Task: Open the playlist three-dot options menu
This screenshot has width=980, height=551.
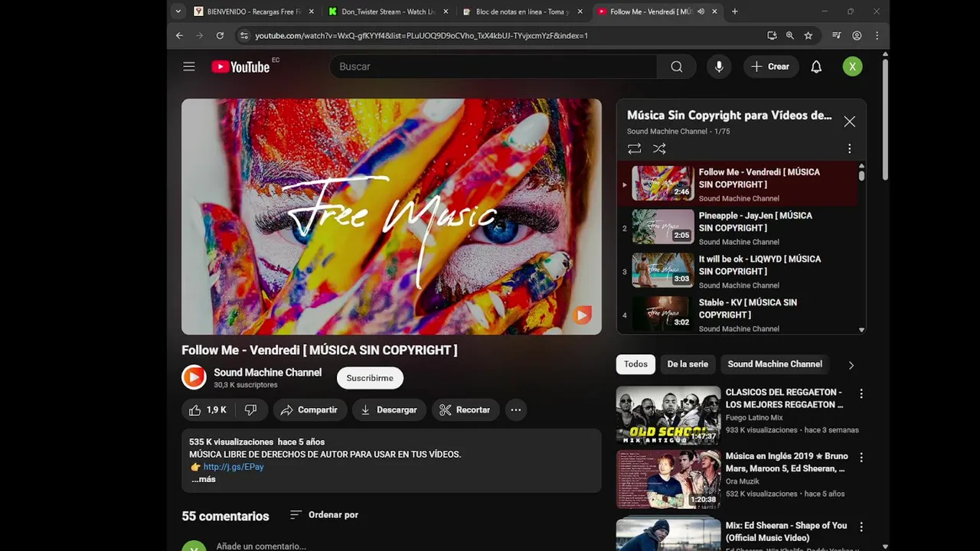Action: point(849,148)
